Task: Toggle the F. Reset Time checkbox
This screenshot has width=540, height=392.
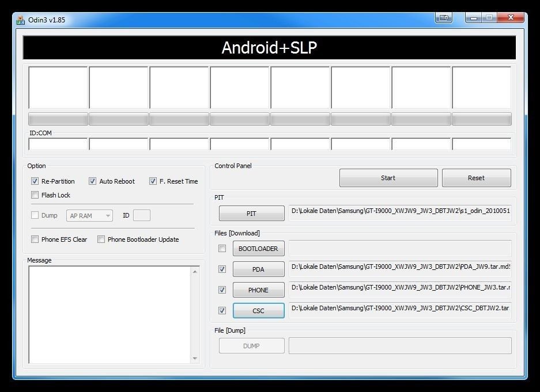Action: [x=153, y=181]
